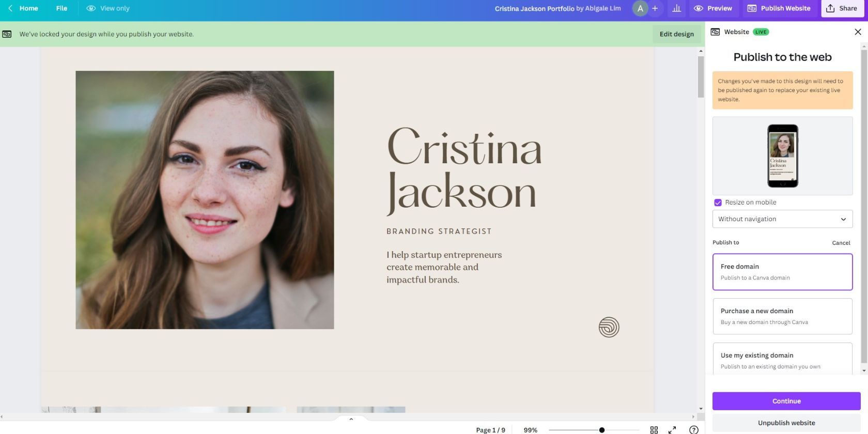
Task: Select the Cristina Jackson heading text
Action: coord(464,171)
